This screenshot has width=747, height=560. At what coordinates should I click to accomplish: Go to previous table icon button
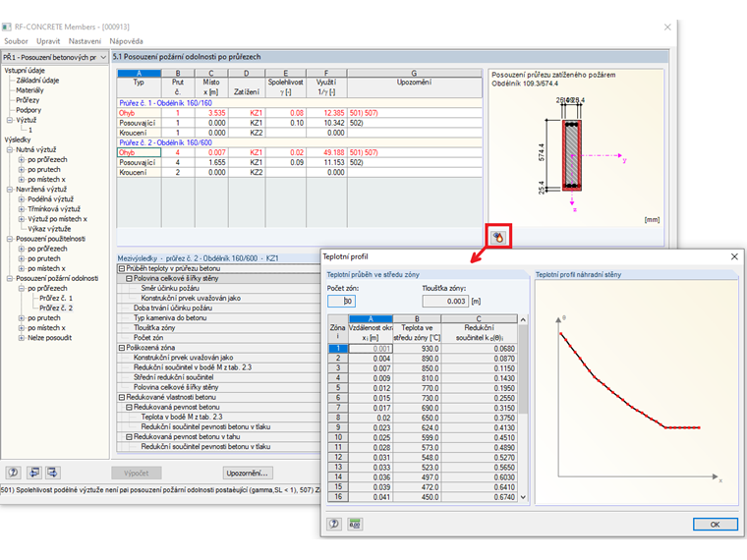point(33,473)
